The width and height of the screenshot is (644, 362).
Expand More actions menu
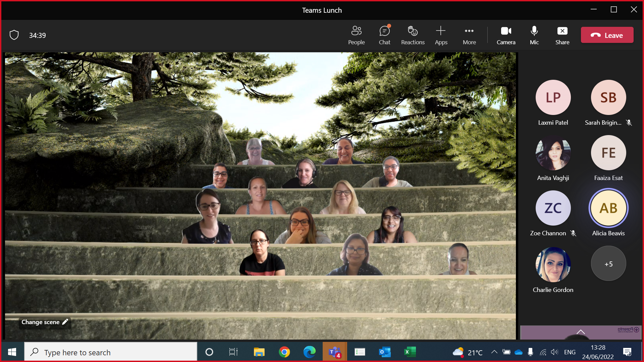[469, 35]
